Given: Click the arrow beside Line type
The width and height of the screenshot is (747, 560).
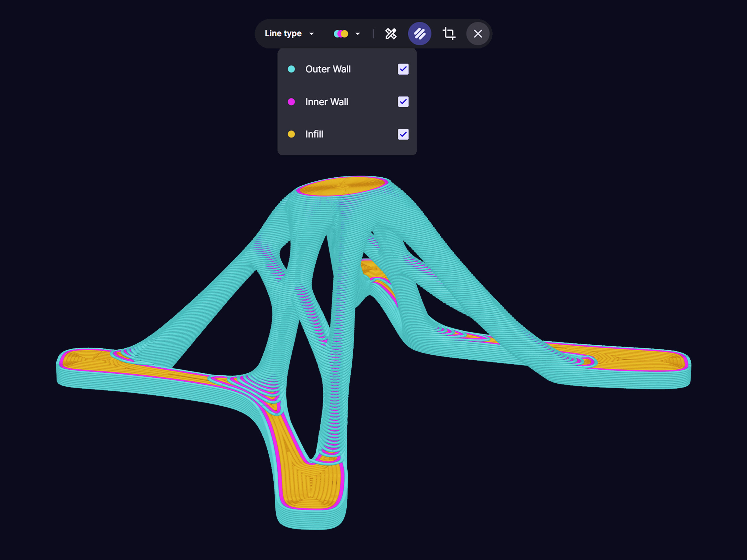Looking at the screenshot, I should coord(312,34).
